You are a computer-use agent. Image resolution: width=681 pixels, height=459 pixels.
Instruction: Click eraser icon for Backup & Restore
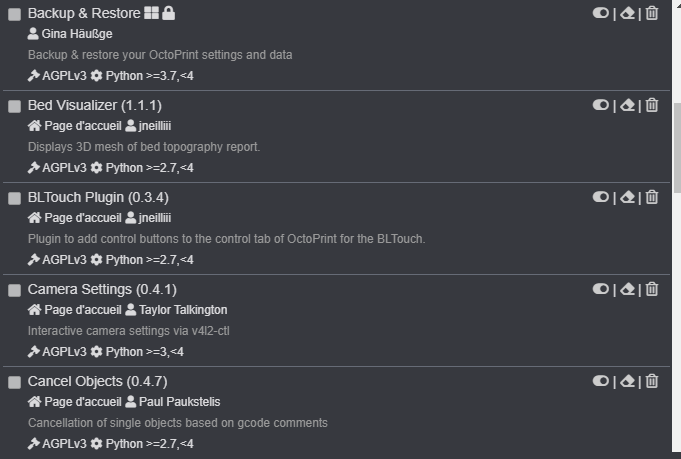(627, 13)
